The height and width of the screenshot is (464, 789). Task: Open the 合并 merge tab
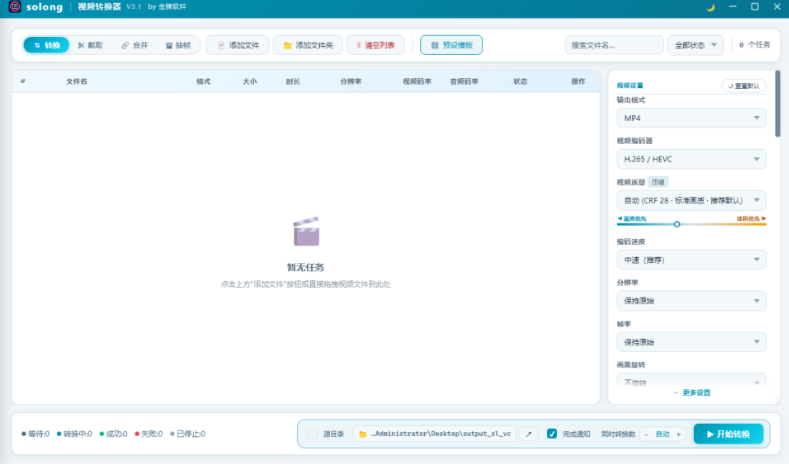coord(135,45)
